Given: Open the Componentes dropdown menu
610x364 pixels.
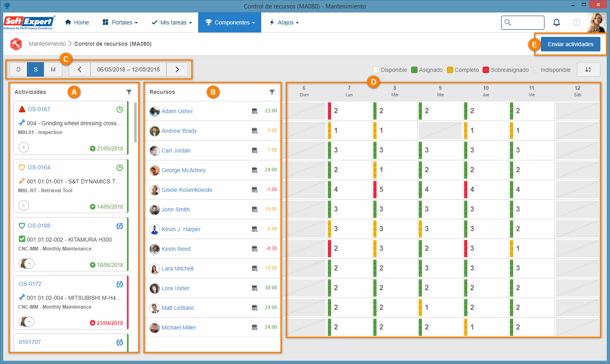Looking at the screenshot, I should coord(230,22).
